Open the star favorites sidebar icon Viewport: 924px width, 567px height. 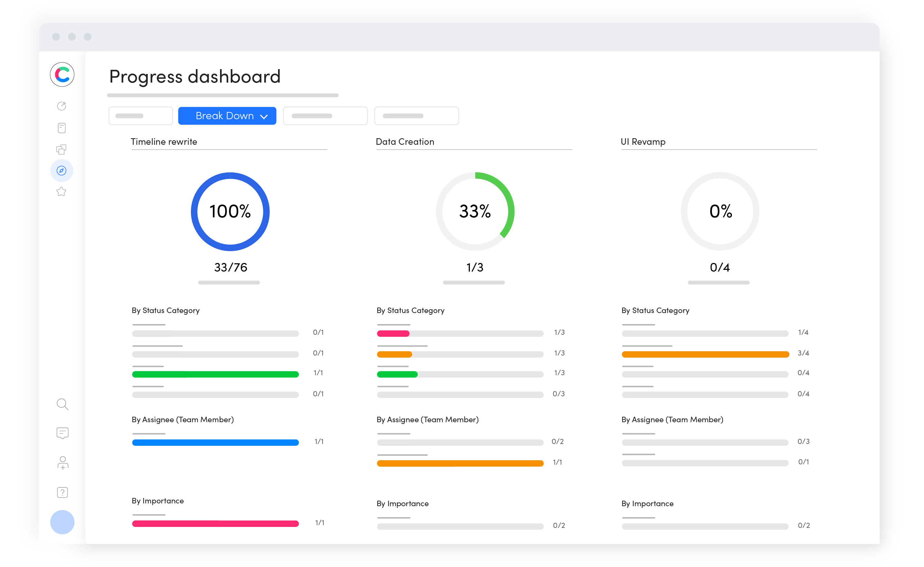[61, 192]
